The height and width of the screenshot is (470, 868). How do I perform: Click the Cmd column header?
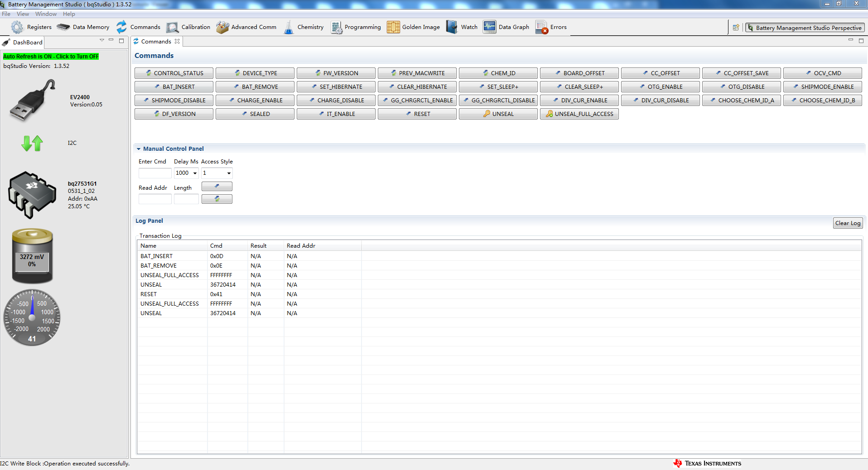(x=227, y=246)
